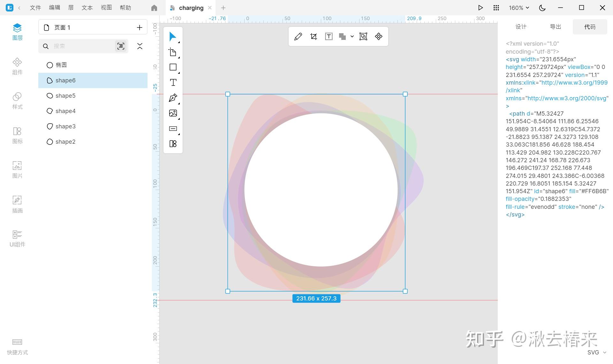
Task: Expand the boolean operation dropdown arrow
Action: 352,36
